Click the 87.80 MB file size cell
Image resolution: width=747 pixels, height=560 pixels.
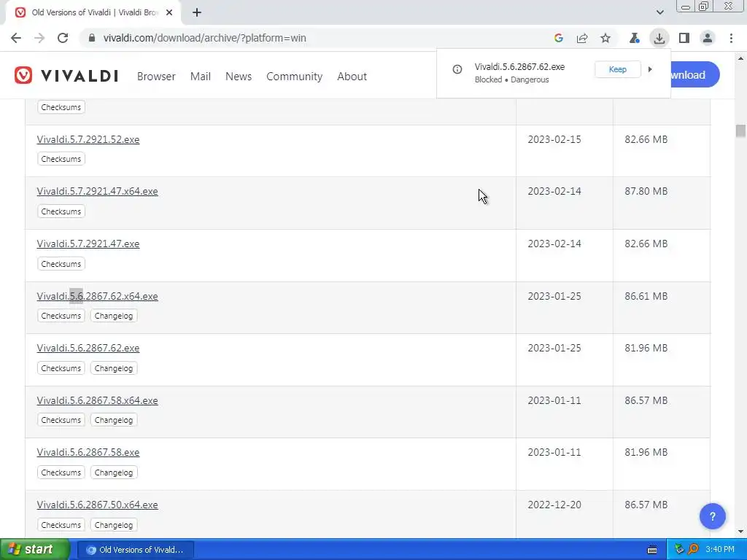pos(646,192)
